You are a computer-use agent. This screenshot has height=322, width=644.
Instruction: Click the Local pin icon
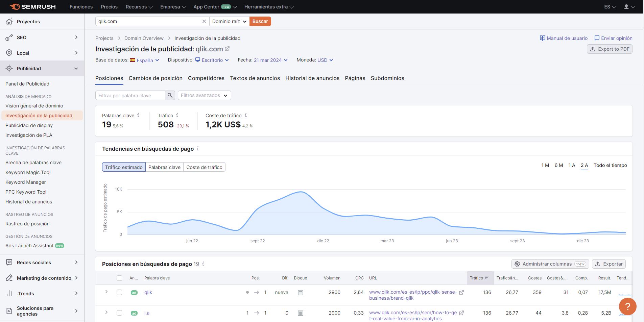tap(9, 53)
